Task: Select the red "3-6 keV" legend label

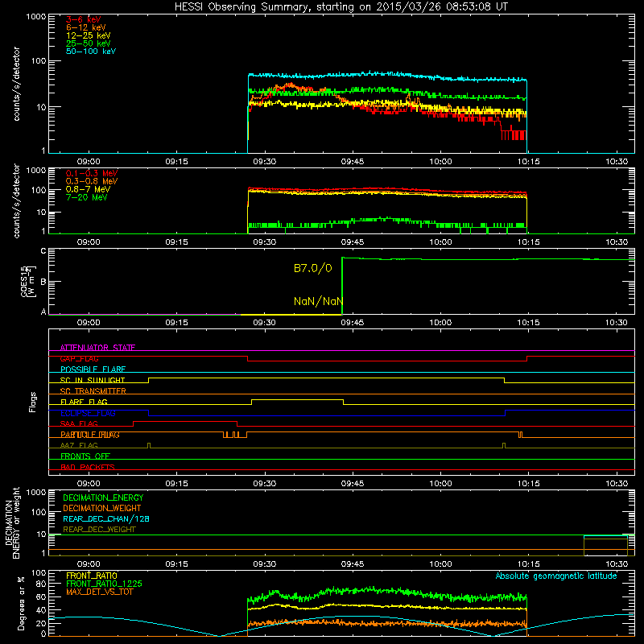Action: coord(83,19)
